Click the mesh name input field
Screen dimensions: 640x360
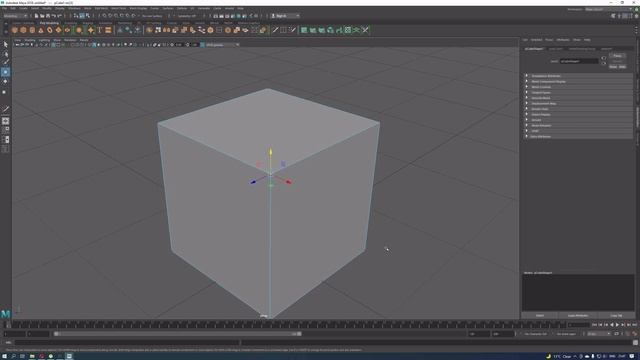tap(579, 61)
